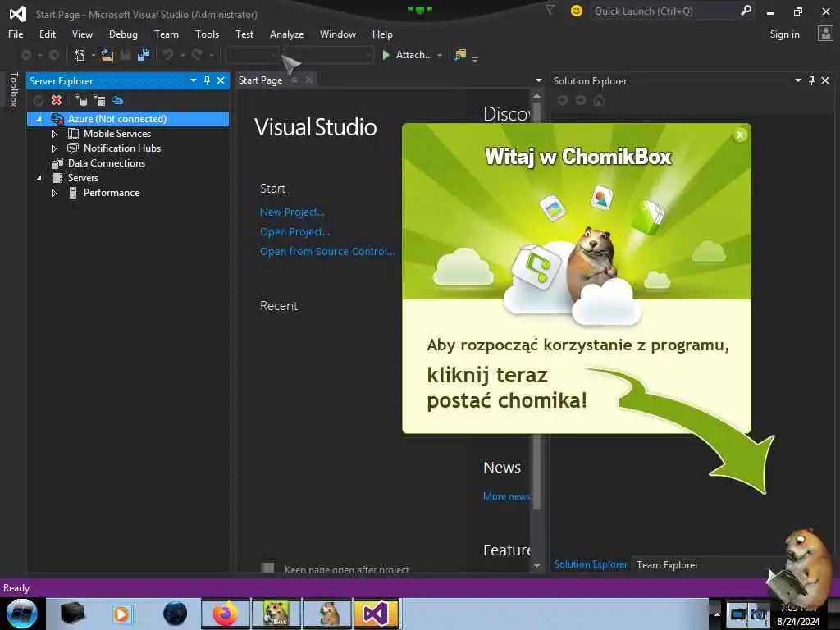Open the Debug menu

click(123, 34)
